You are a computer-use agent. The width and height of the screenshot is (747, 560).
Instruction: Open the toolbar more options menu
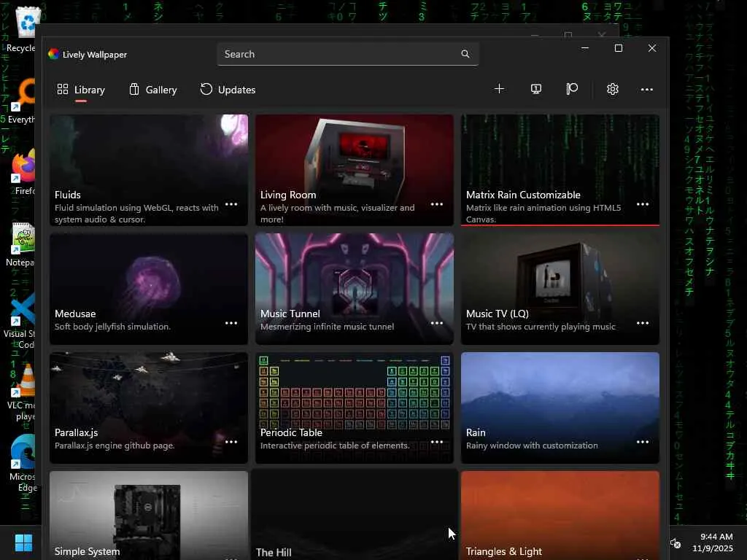point(646,90)
